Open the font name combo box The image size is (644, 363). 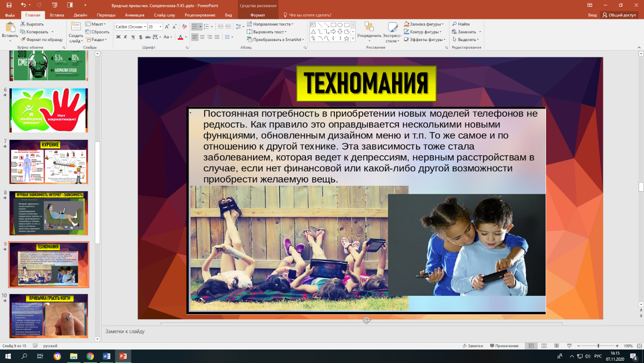pyautogui.click(x=131, y=27)
